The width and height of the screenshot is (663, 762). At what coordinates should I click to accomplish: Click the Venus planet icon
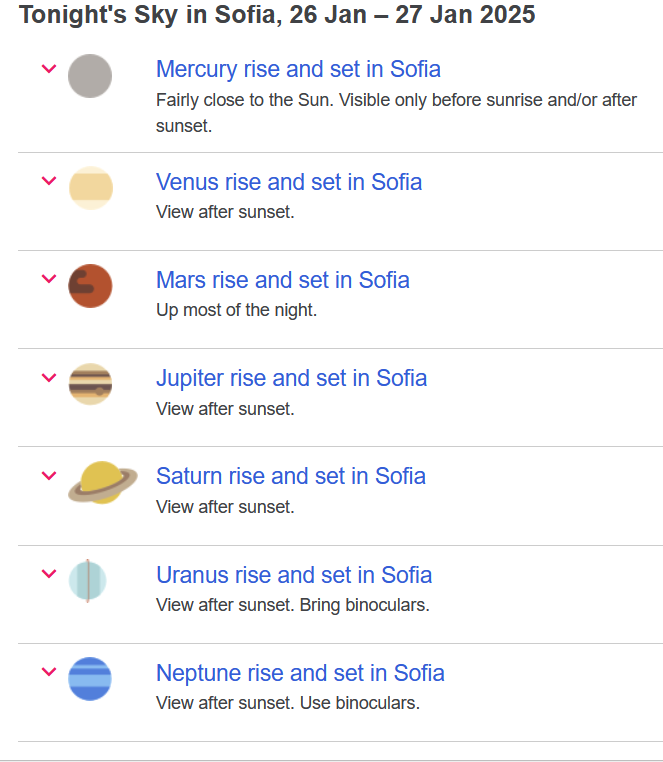coord(90,188)
